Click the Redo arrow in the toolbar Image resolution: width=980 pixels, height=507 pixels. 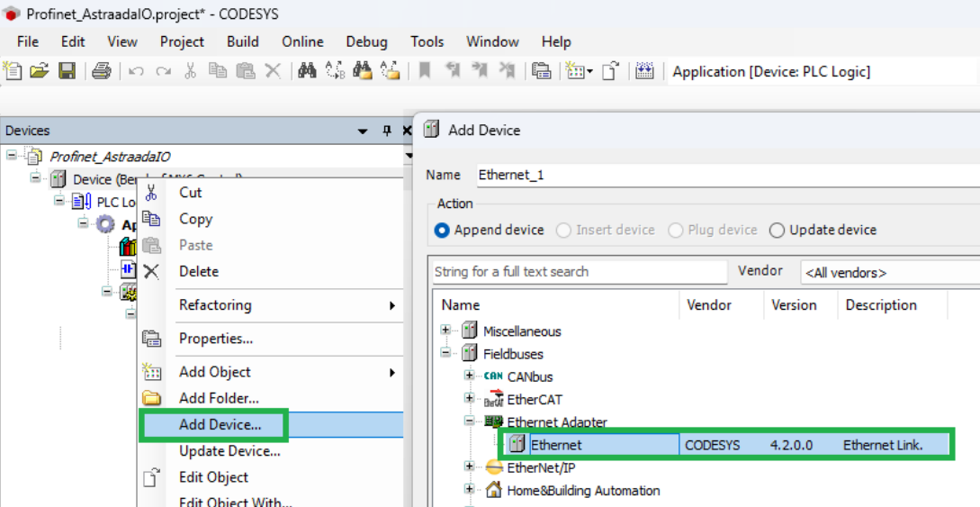164,71
